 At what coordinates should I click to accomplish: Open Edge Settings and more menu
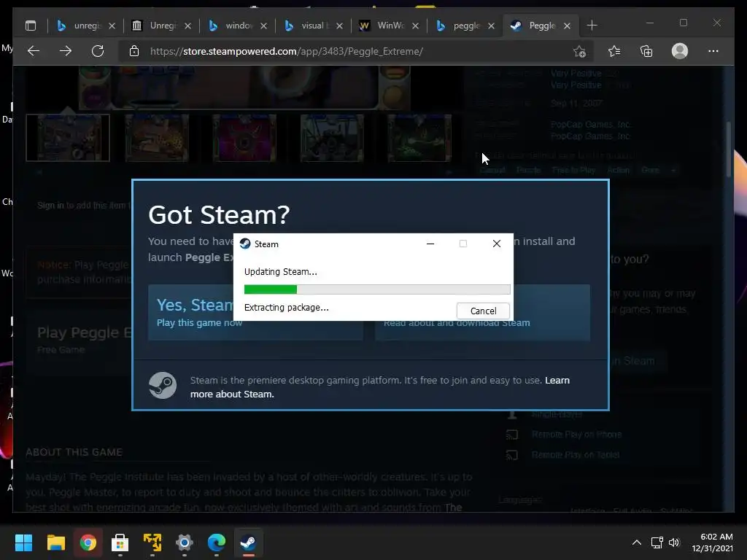click(x=713, y=51)
